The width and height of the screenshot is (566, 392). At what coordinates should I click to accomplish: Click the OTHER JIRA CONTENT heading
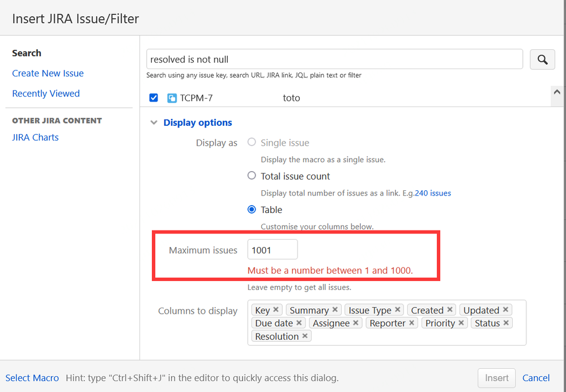click(57, 121)
